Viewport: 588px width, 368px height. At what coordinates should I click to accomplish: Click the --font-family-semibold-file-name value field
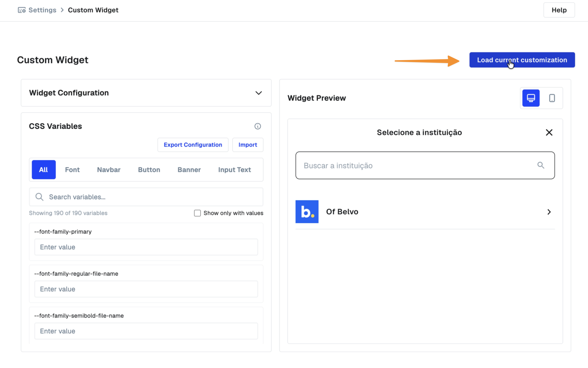tap(146, 331)
